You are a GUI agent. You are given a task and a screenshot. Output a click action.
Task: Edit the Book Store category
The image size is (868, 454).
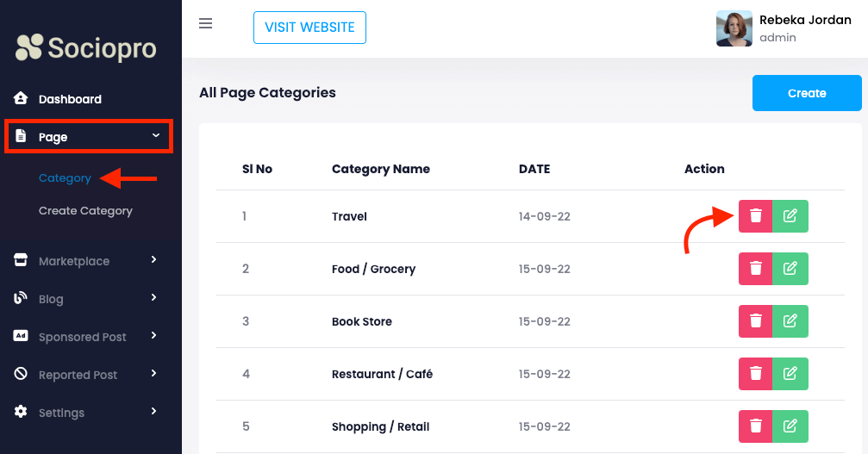click(790, 321)
